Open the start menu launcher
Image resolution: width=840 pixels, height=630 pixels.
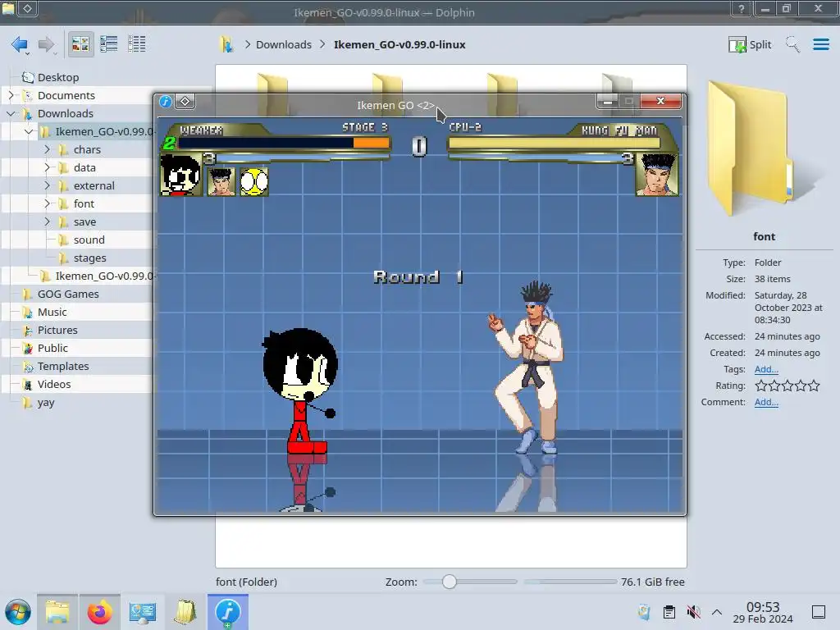[x=18, y=612]
